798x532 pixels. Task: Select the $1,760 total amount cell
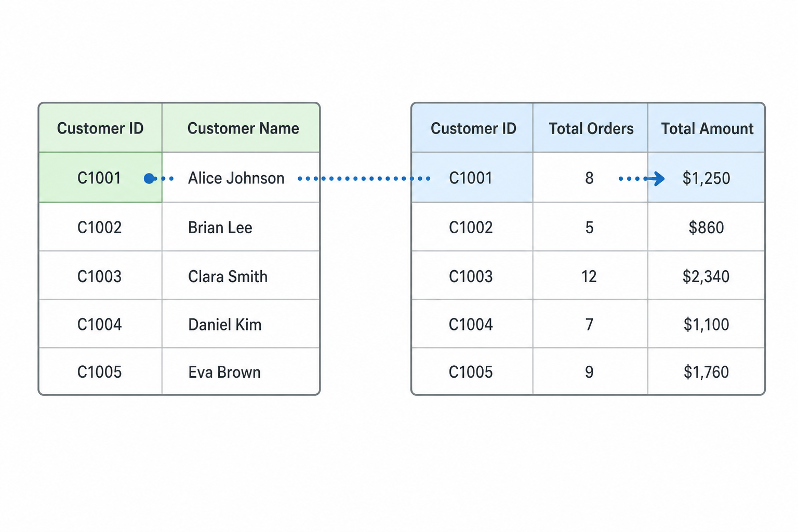pyautogui.click(x=706, y=371)
